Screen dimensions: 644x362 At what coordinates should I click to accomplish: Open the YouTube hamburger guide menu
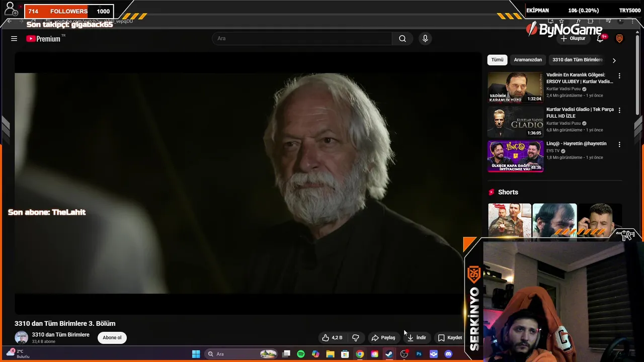point(14,39)
